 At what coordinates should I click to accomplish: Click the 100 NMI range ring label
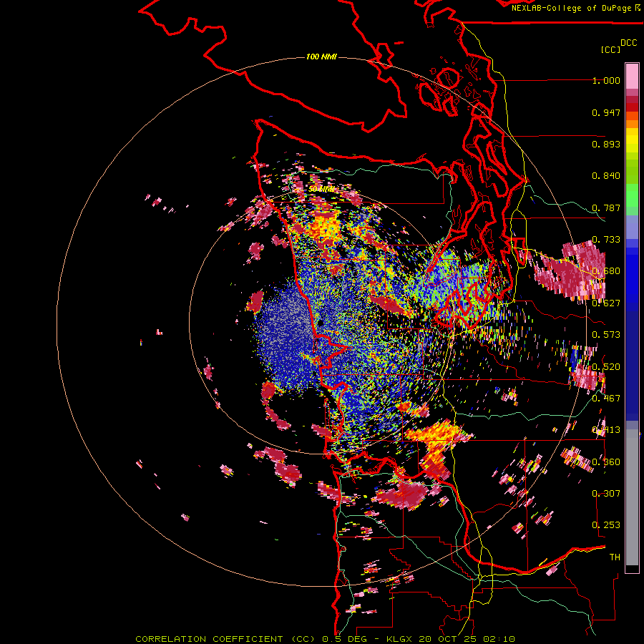[x=321, y=57]
